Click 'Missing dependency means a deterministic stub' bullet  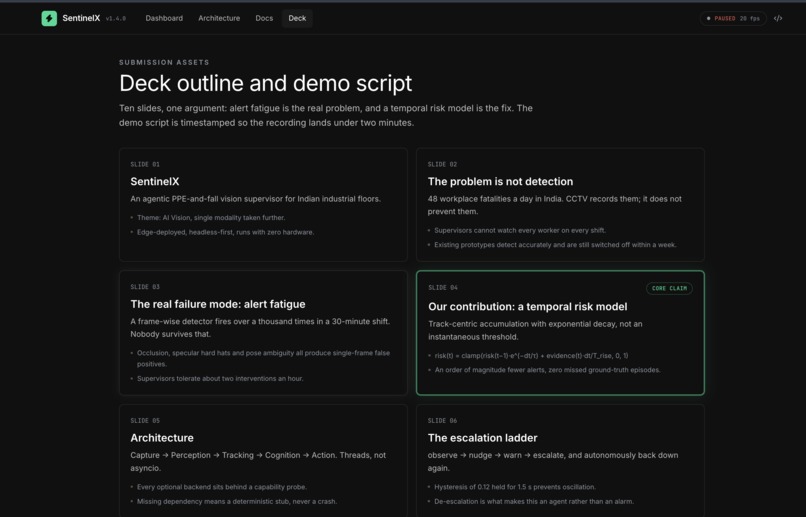237,502
